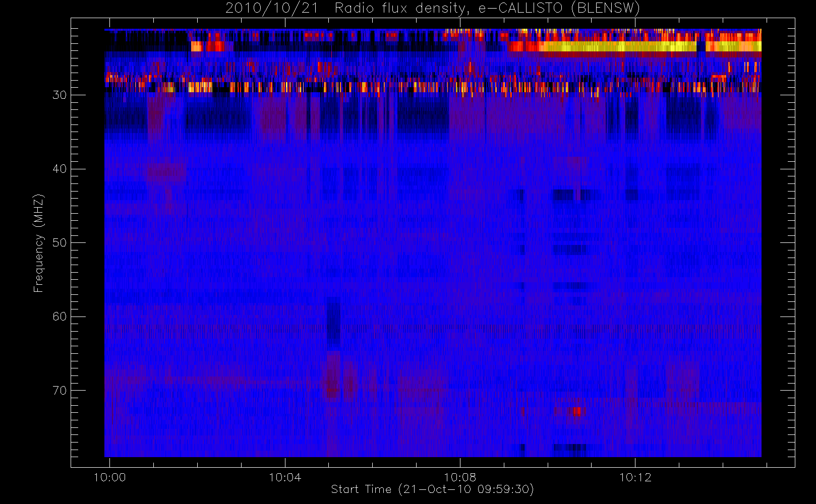Click the 30 MHz frequency tick label

click(x=60, y=95)
